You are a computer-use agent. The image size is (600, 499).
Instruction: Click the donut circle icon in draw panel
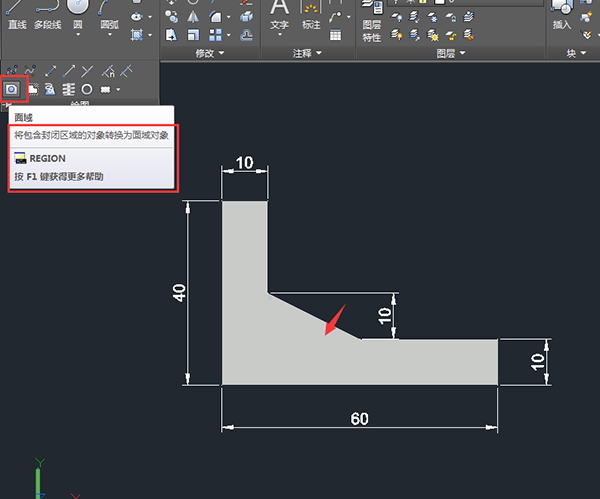point(86,90)
